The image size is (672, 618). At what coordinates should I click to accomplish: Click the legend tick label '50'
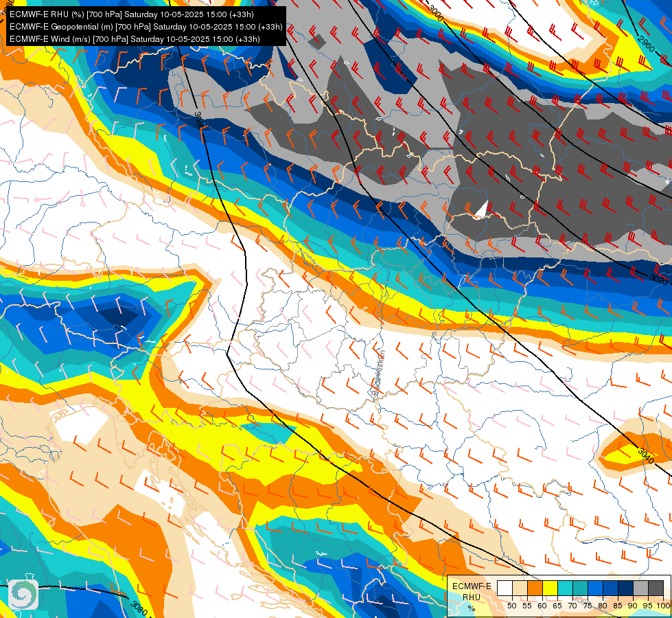[511, 606]
